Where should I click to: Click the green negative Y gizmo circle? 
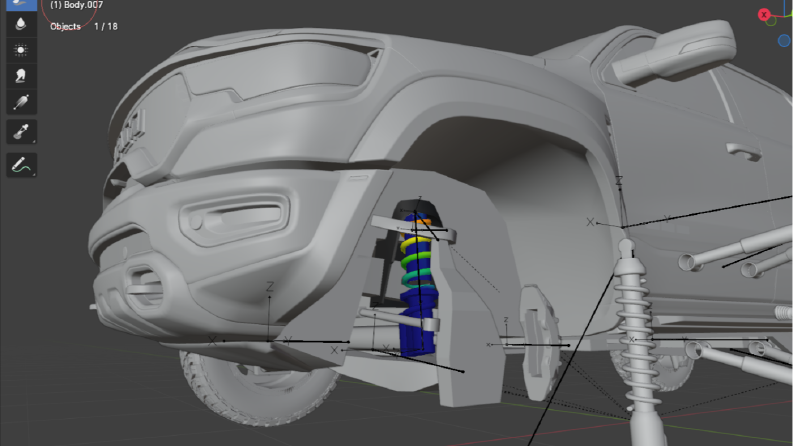pyautogui.click(x=771, y=21)
